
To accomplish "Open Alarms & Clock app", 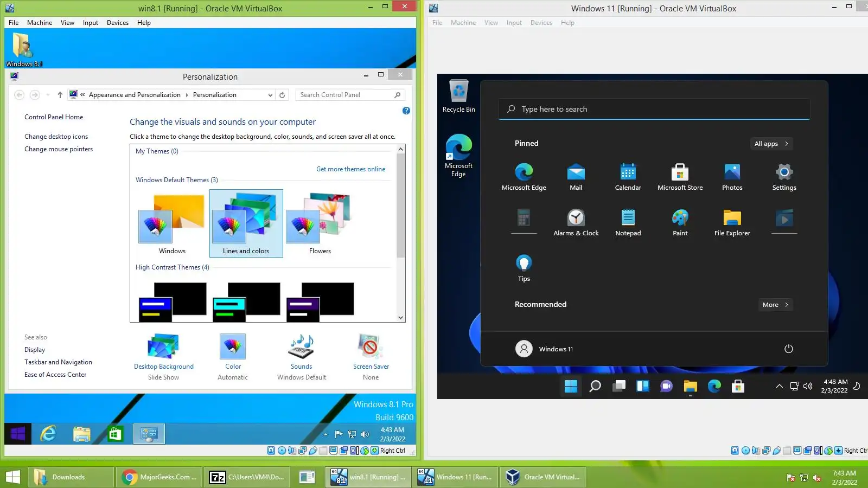I will [x=576, y=223].
